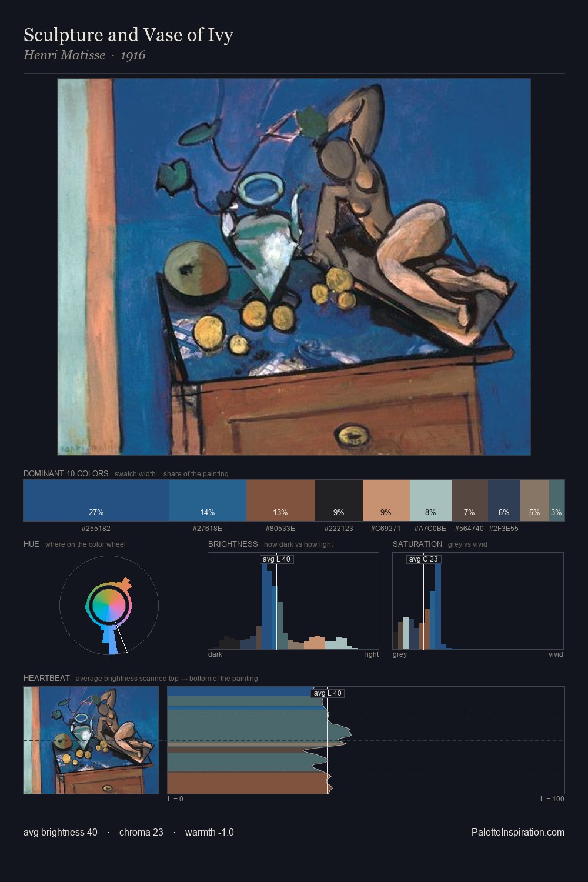Click the 'light' axis label
The width and height of the screenshot is (588, 882).
point(372,654)
